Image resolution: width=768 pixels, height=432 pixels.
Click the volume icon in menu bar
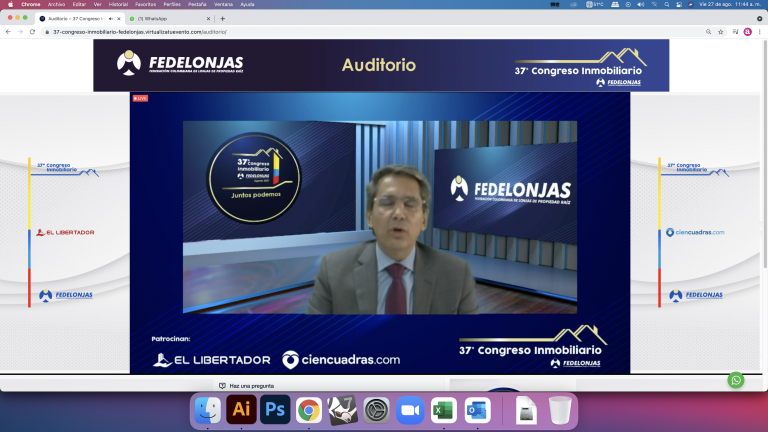[641, 4]
